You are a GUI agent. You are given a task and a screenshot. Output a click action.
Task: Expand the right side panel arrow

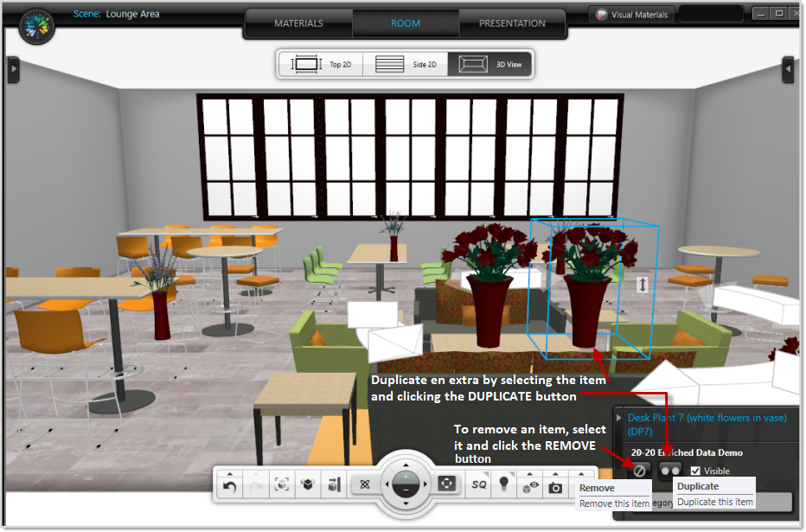(788, 69)
